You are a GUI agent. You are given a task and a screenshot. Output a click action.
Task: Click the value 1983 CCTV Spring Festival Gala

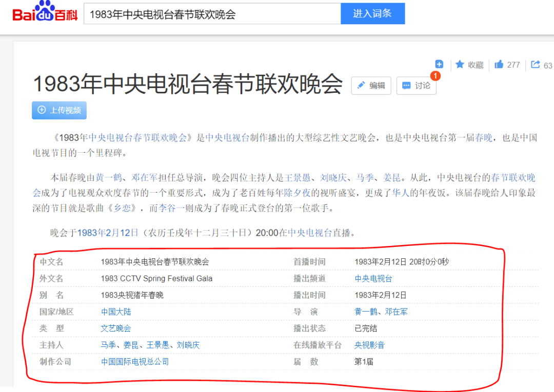[x=156, y=279]
